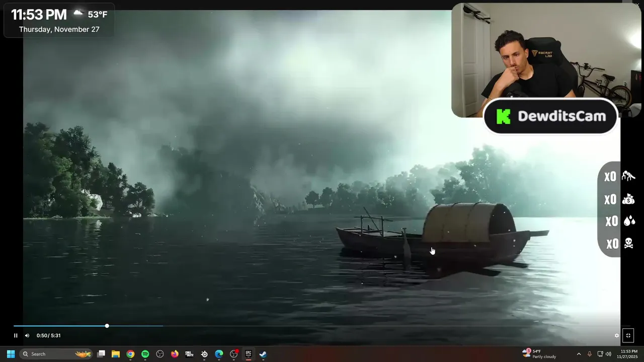The width and height of the screenshot is (644, 362).
Task: Open network status tray icon
Action: point(600,354)
